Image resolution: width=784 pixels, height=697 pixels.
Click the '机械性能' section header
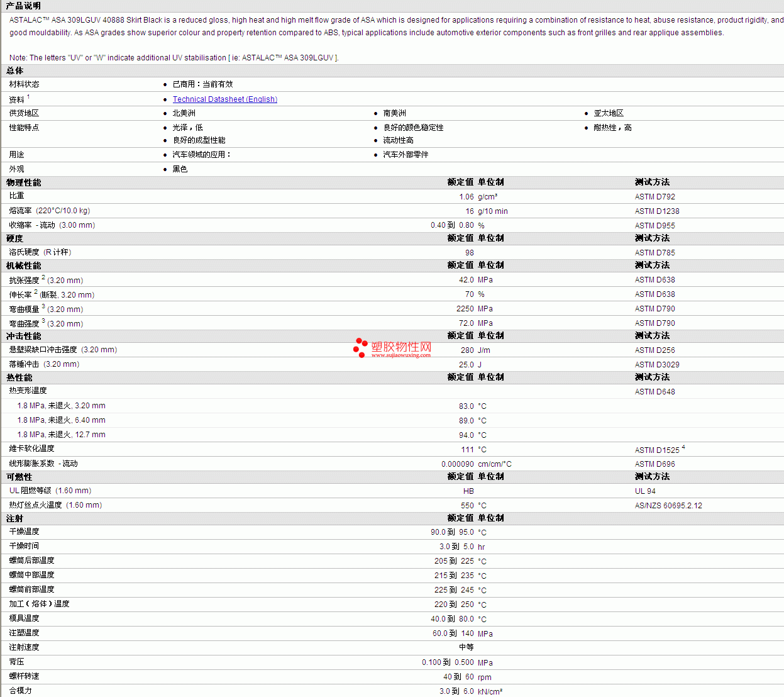click(x=24, y=265)
